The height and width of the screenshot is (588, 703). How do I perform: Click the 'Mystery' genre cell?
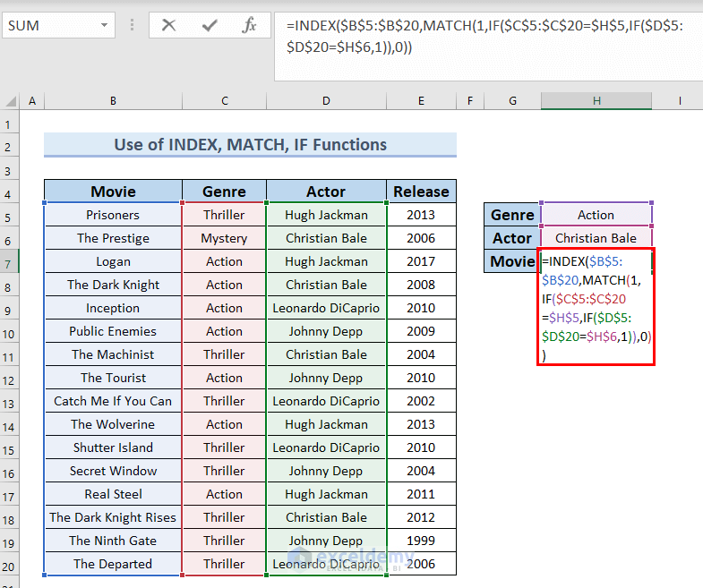coord(224,238)
